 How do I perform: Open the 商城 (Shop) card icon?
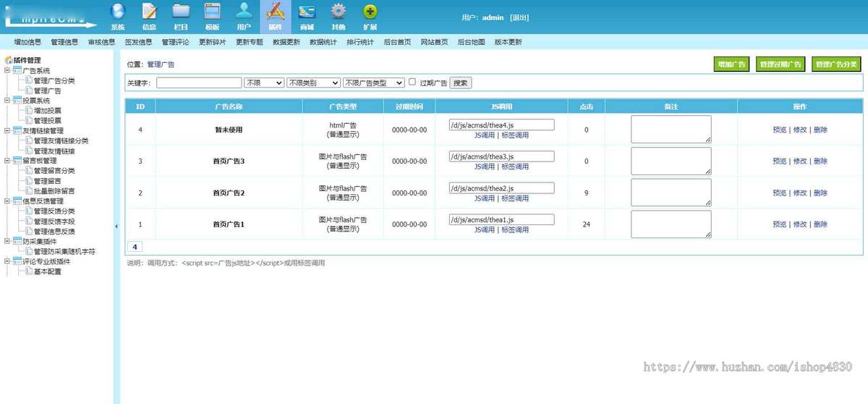tap(307, 11)
